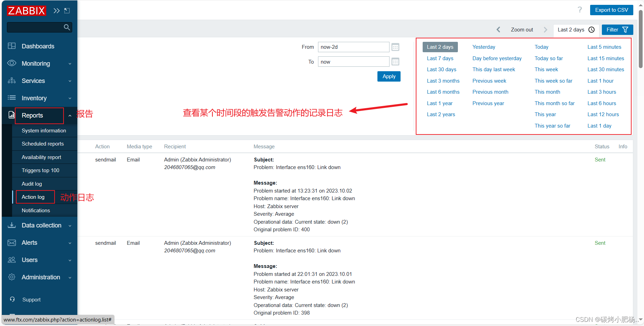Select Previous week range

click(x=489, y=81)
